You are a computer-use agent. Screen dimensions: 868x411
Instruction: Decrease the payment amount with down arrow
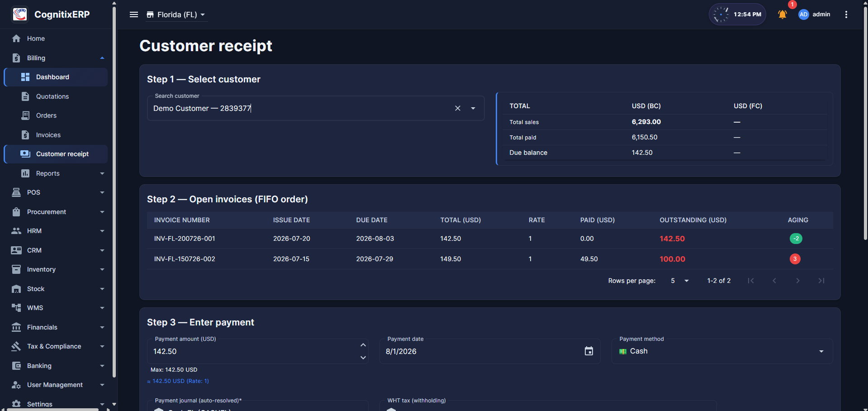(x=363, y=358)
